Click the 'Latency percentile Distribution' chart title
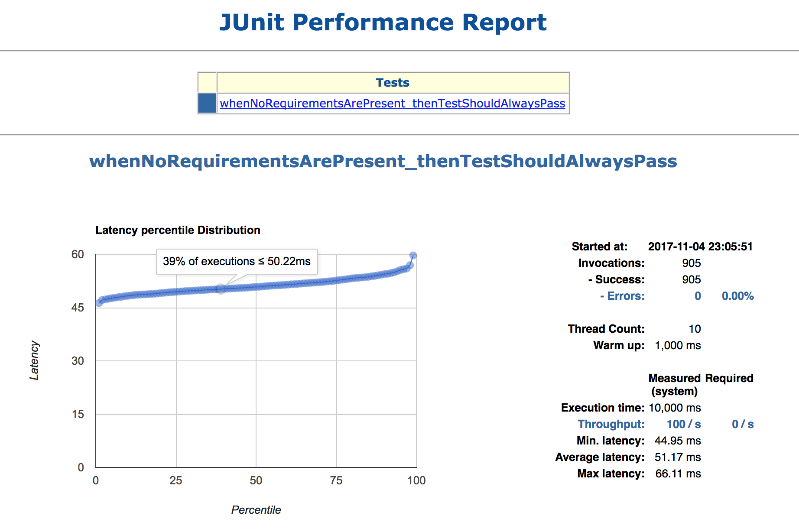 point(178,230)
